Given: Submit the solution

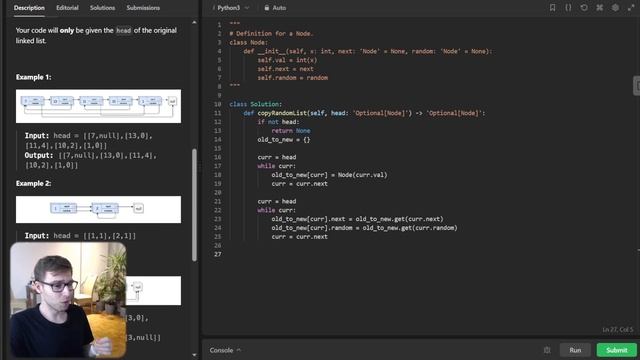Looking at the screenshot, I should [616, 350].
